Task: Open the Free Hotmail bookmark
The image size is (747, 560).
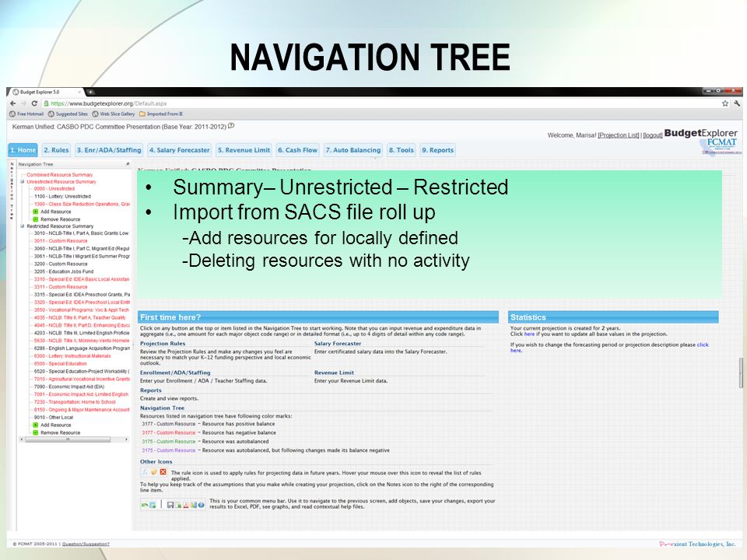Action: 26,114
